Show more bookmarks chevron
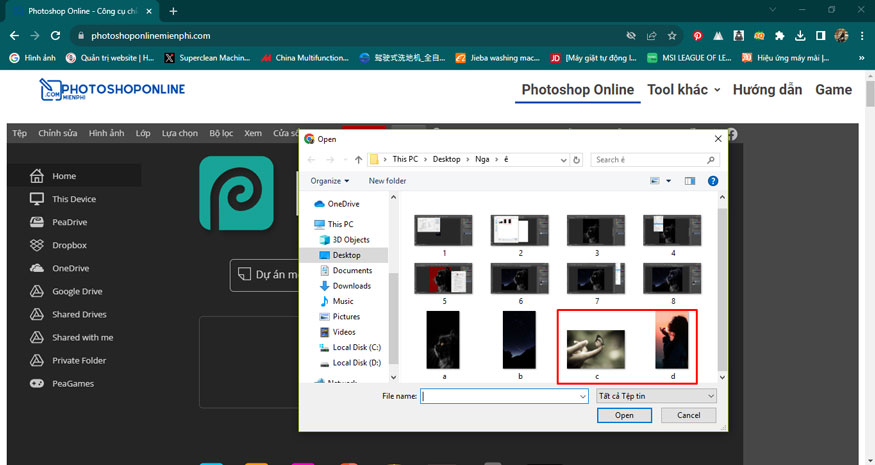Viewport: 875px width, 465px height. point(862,57)
